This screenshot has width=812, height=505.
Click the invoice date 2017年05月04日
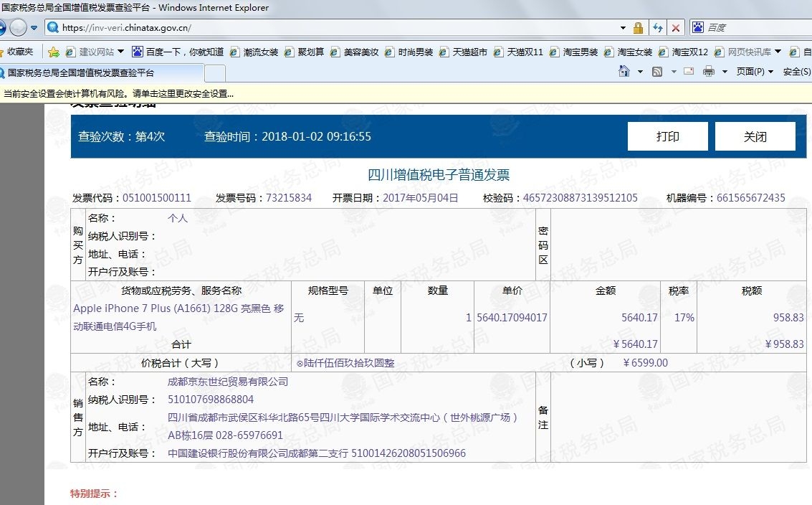(x=421, y=198)
